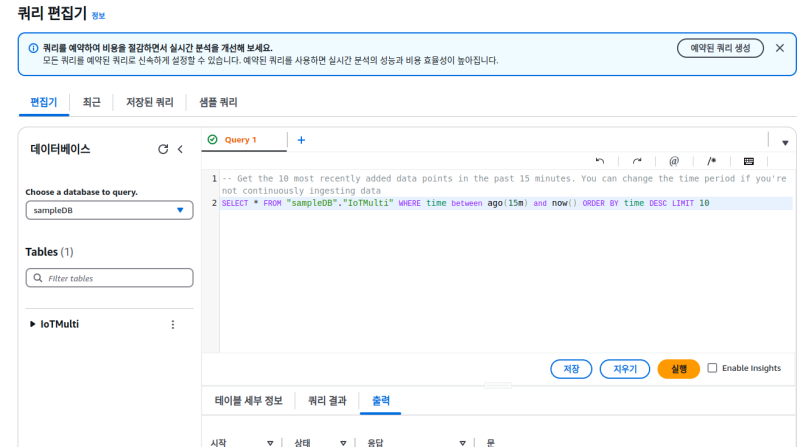Viewport: 800px width, 447px height.
Task: Click the comment line in the editor
Action: point(504,185)
